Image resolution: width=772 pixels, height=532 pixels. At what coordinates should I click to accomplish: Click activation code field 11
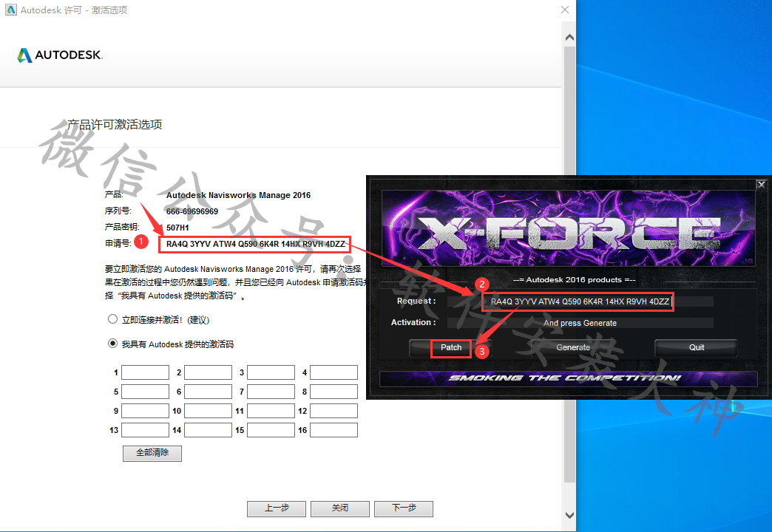tap(271, 411)
